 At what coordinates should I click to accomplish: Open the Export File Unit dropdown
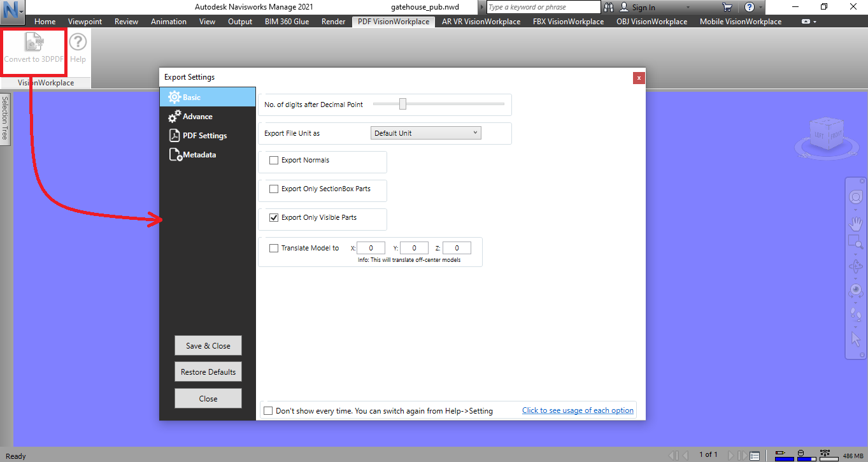coord(425,133)
